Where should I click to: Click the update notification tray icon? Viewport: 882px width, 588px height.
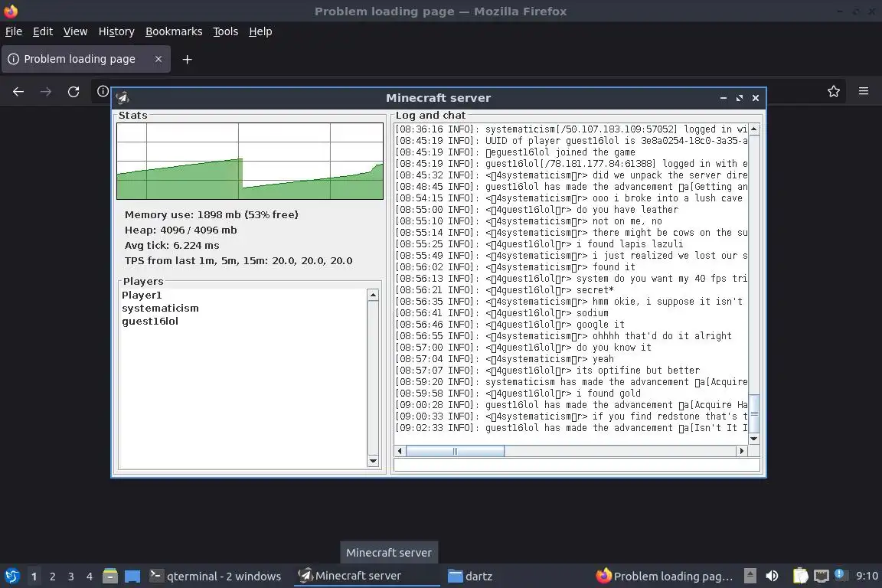(x=840, y=574)
